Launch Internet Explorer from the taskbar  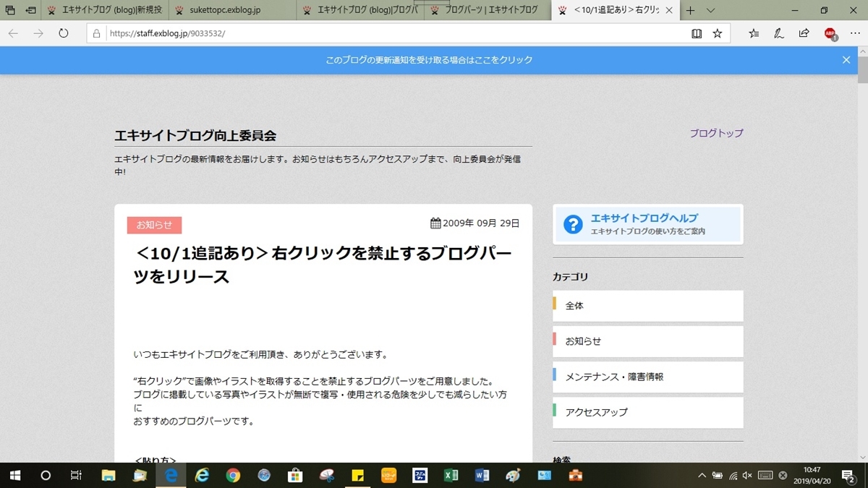(x=203, y=475)
